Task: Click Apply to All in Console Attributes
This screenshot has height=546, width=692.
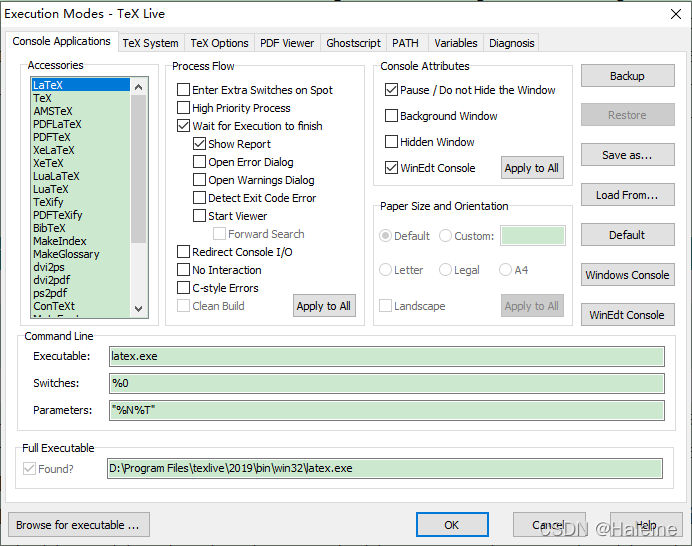Action: click(532, 167)
